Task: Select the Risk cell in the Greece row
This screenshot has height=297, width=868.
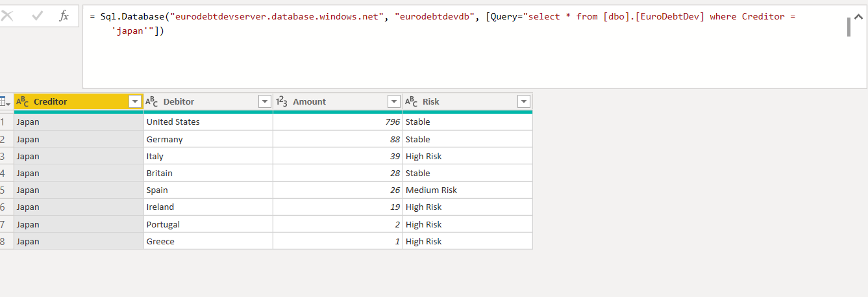Action: click(x=468, y=241)
